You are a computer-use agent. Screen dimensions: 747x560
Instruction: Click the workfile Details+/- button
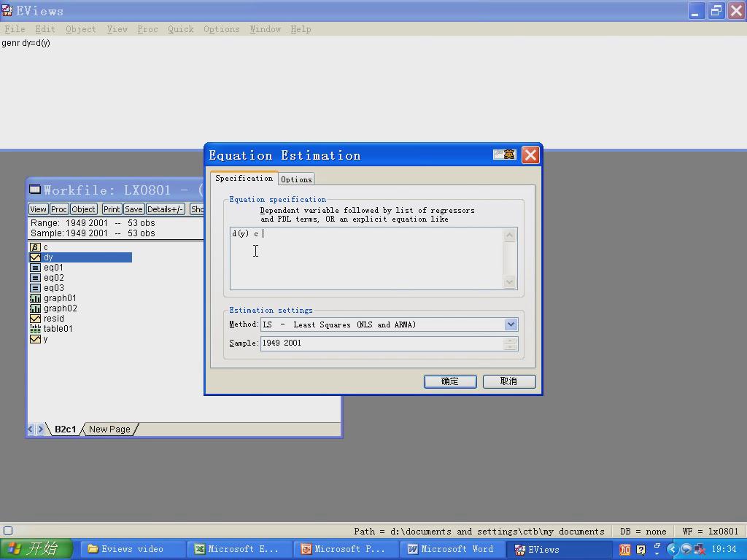pos(166,209)
